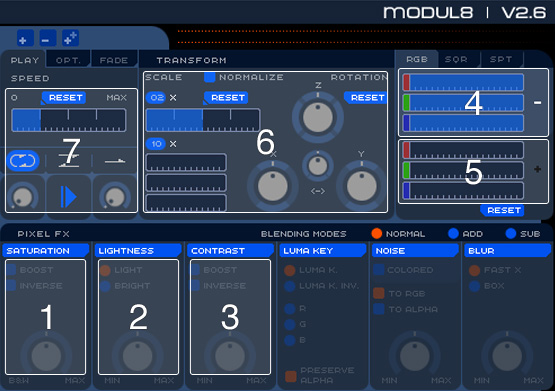Toggle the SATURATION effect header
Viewport: 555px width, 392px height.
[46, 251]
